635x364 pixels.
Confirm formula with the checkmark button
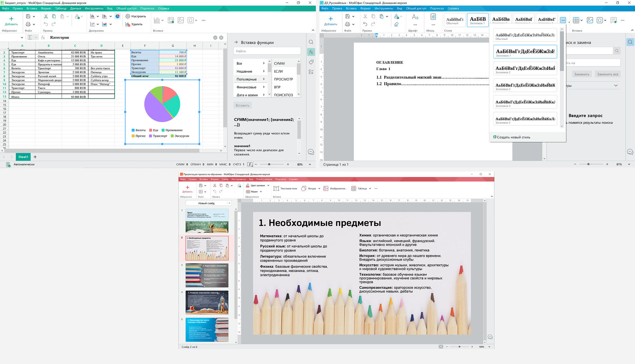[x=215, y=37]
